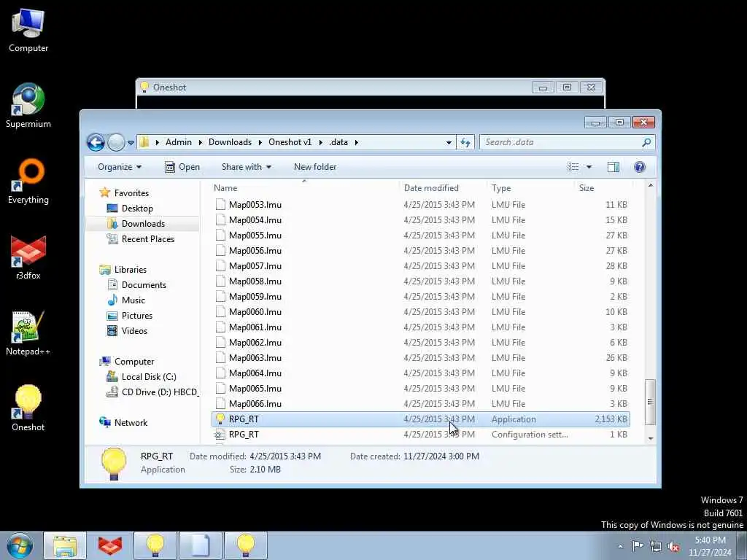747x560 pixels.
Task: Sort files by Size column
Action: point(603,188)
